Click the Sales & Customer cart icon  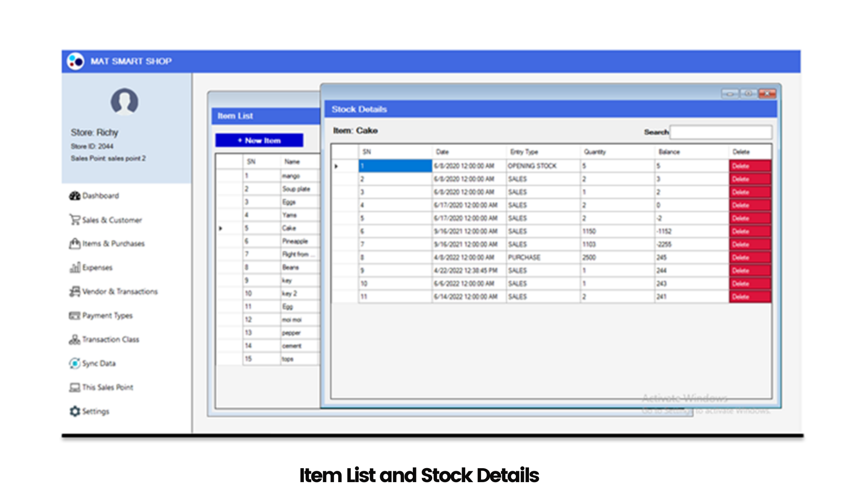[74, 220]
